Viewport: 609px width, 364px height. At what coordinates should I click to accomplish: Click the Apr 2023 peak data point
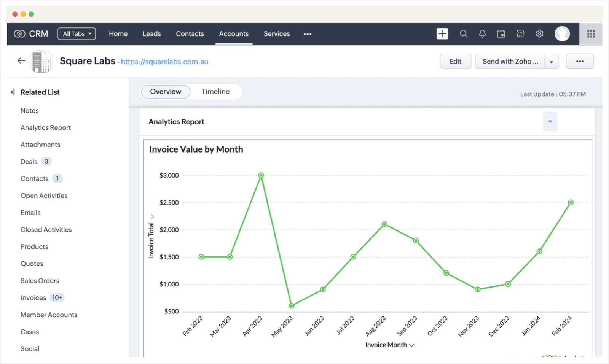[261, 175]
